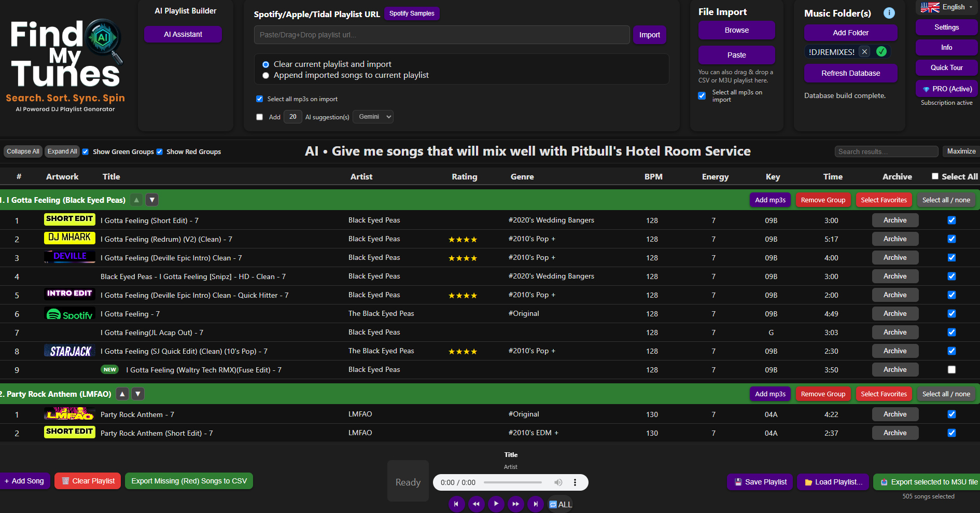Collapse the I Gotta Feeling group arrow
This screenshot has height=513, width=980.
click(136, 200)
